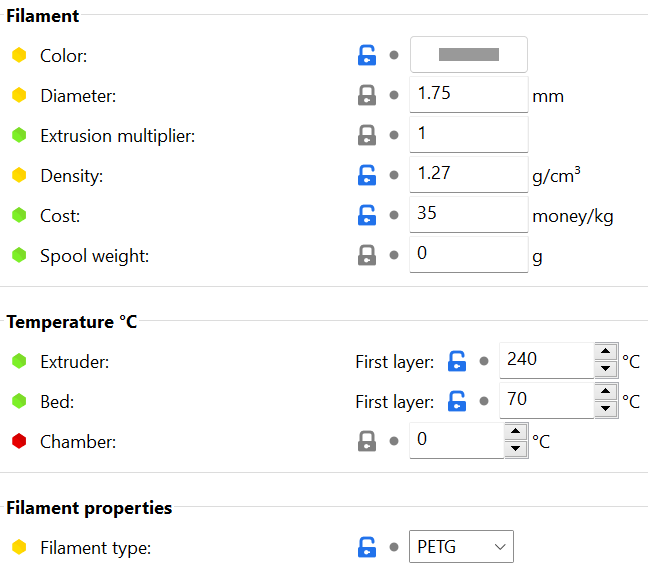Viewport: 648px width, 567px height.
Task: Click the blue padlock next to Filament type
Action: point(367,547)
